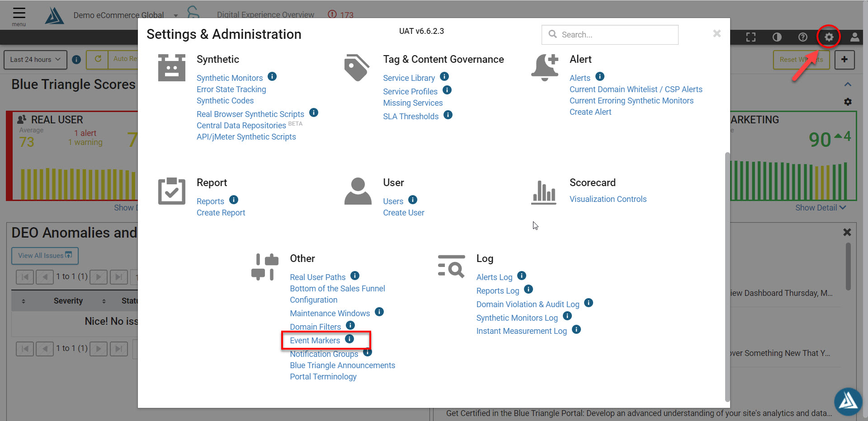This screenshot has height=421, width=868.
Task: Toggle the contrast theme icon
Action: [777, 37]
